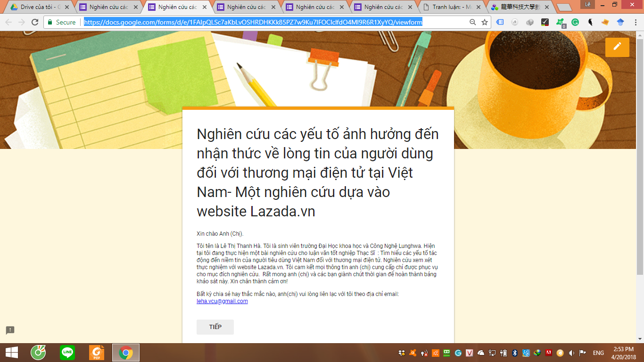Screen dimensions: 644x362
Task: Open LINE from the taskbar
Action: [x=67, y=353]
